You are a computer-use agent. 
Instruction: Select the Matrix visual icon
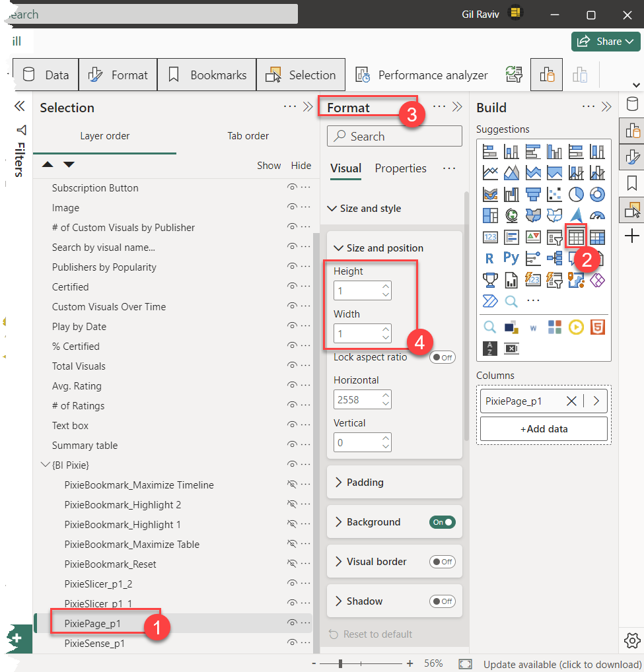(x=597, y=236)
